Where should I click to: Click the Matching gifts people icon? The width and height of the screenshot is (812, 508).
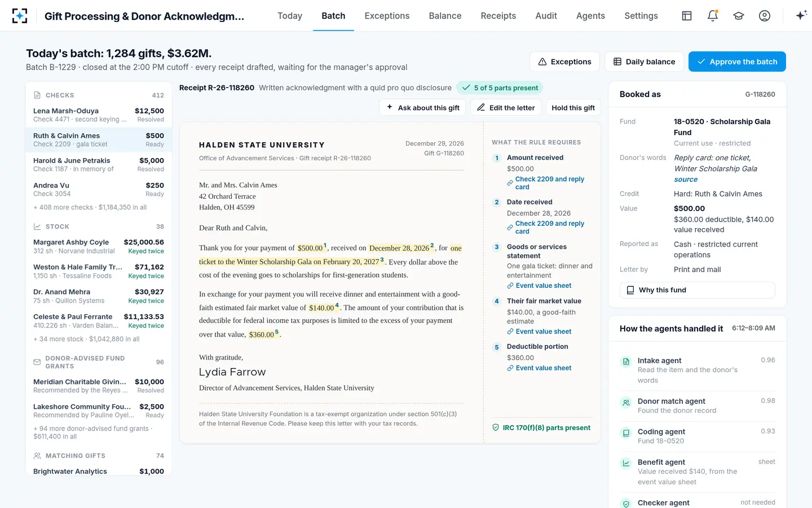coord(37,456)
